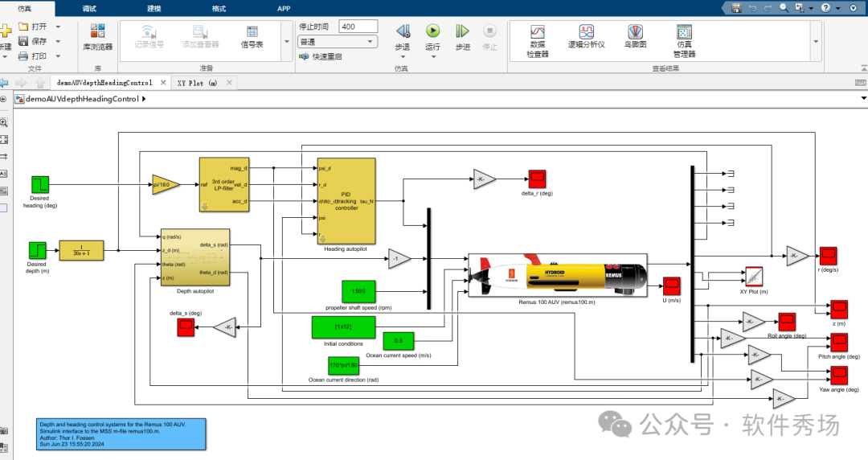Image resolution: width=868 pixels, height=460 pixels.
Task: Click the navigate back arrow in the tab bar
Action: tap(5, 83)
